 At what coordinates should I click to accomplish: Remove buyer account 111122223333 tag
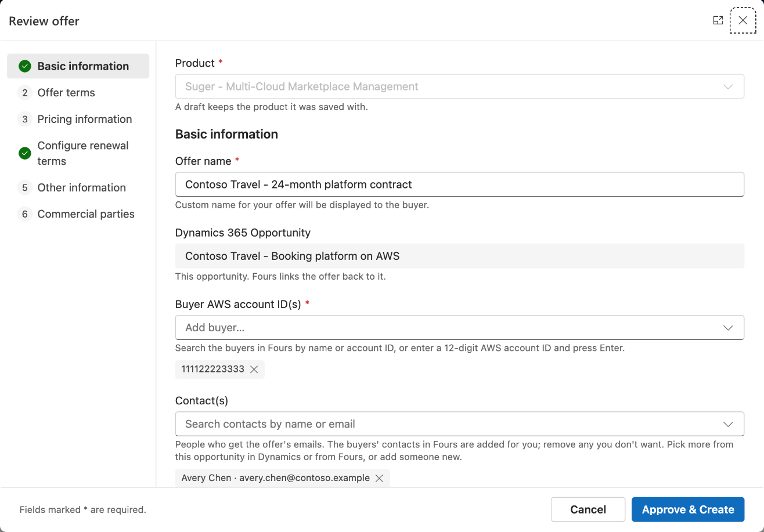254,370
